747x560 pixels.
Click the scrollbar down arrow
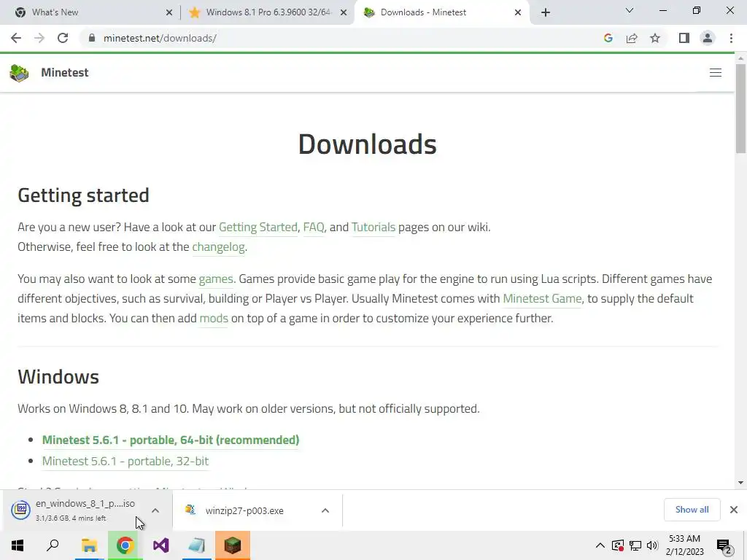[740, 483]
